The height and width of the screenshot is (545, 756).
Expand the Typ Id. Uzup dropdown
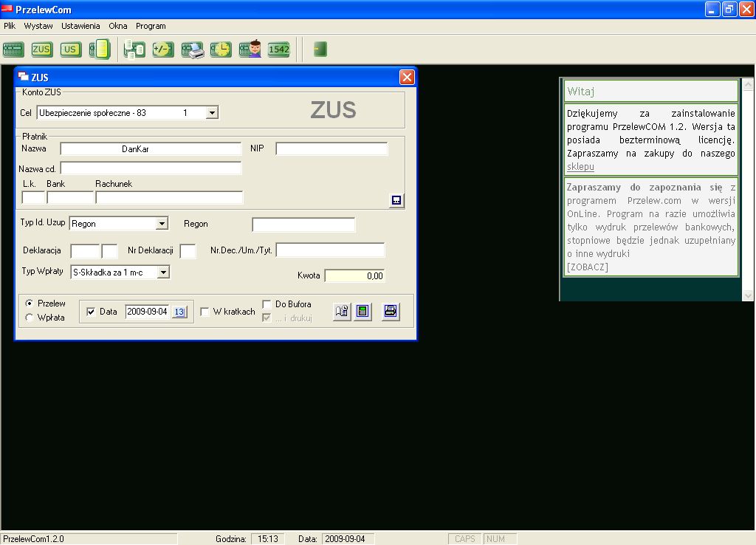click(162, 224)
